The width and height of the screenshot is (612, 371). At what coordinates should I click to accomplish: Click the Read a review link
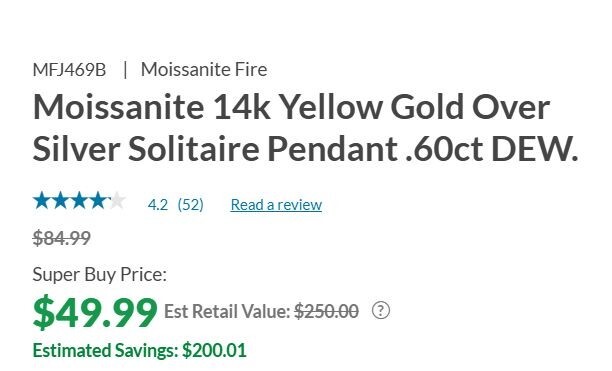276,204
